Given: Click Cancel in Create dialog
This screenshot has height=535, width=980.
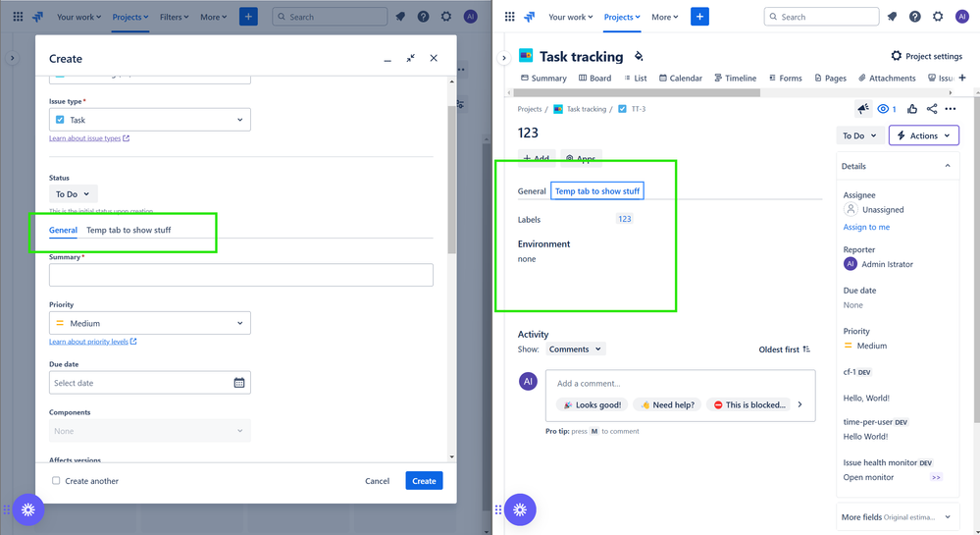Looking at the screenshot, I should point(377,481).
